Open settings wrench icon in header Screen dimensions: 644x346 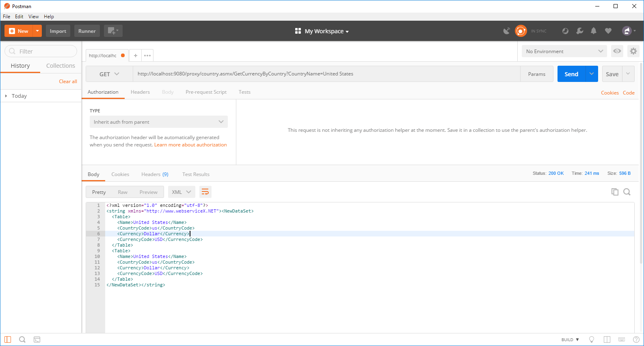coord(579,31)
